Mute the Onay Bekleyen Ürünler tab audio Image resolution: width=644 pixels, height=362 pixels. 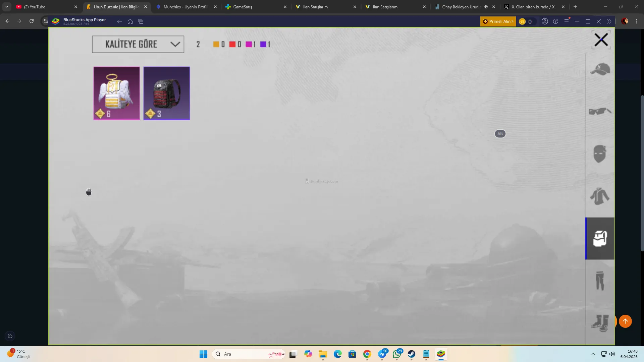coord(486,7)
